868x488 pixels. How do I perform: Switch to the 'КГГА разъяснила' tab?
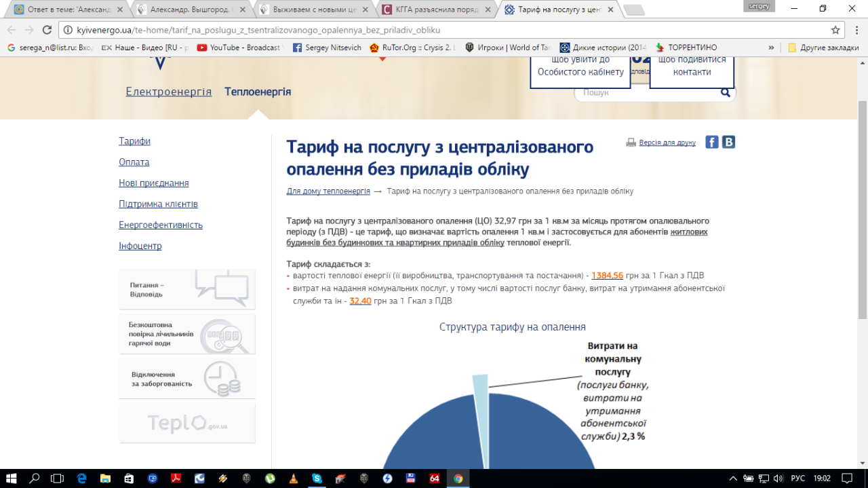pyautogui.click(x=435, y=10)
